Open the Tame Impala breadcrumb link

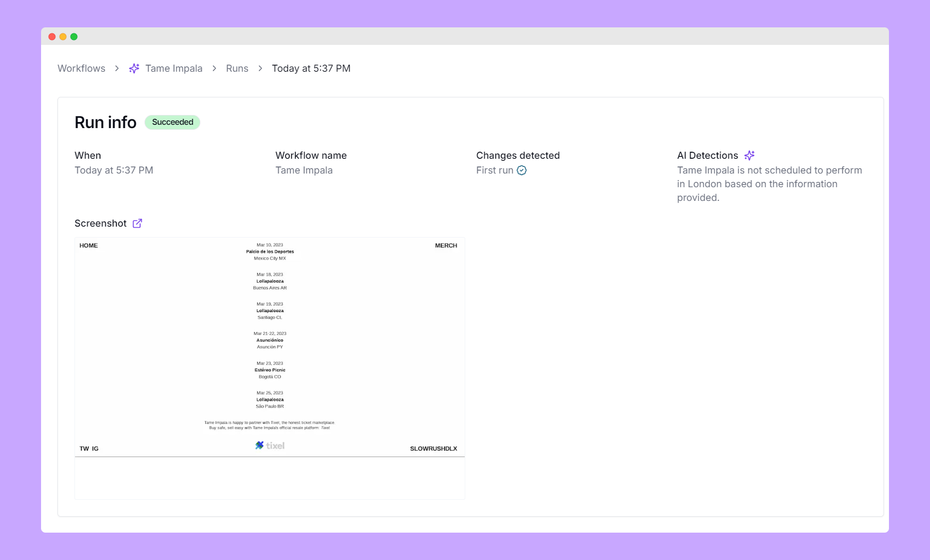tap(174, 68)
